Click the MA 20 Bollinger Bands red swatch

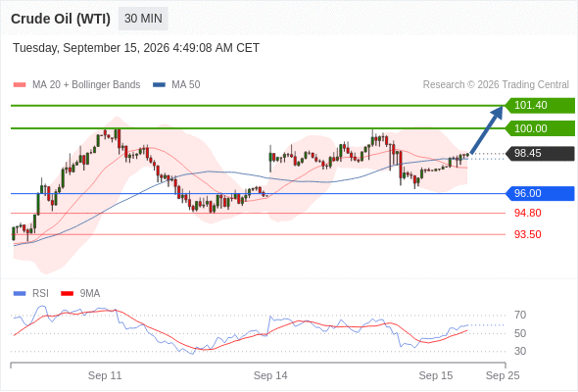tap(20, 85)
